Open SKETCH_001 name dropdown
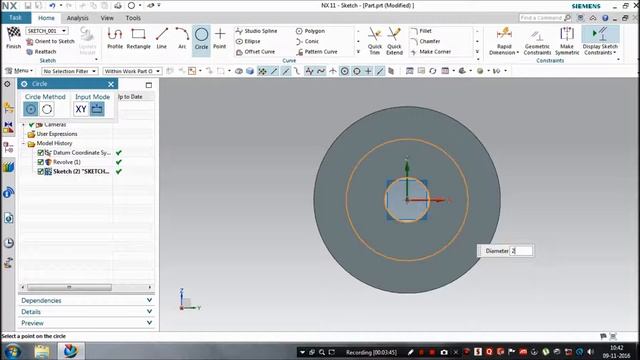The height and width of the screenshot is (360, 640). click(x=64, y=31)
